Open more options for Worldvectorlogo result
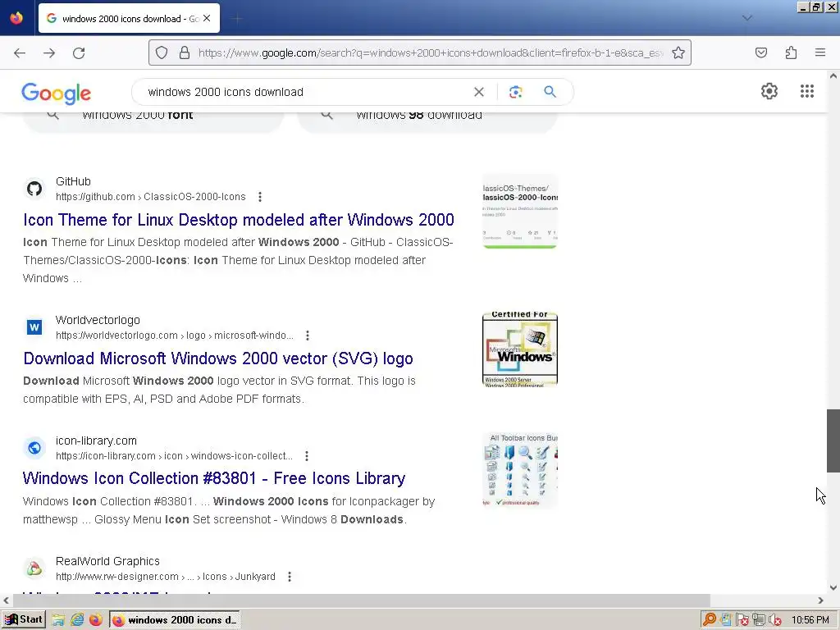The width and height of the screenshot is (840, 630). click(x=307, y=336)
